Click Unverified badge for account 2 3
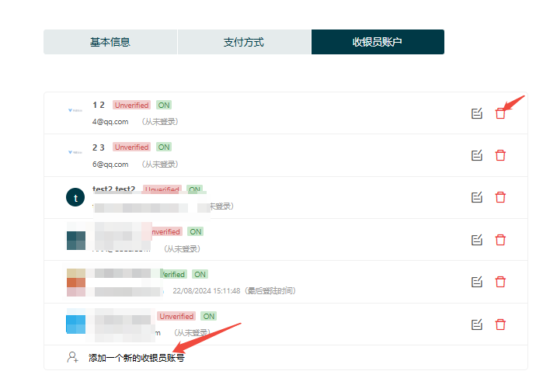550x392 pixels. click(x=131, y=147)
